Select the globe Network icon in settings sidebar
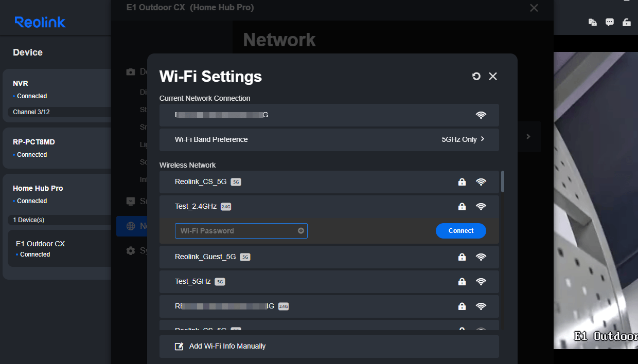The image size is (638, 364). tap(130, 226)
